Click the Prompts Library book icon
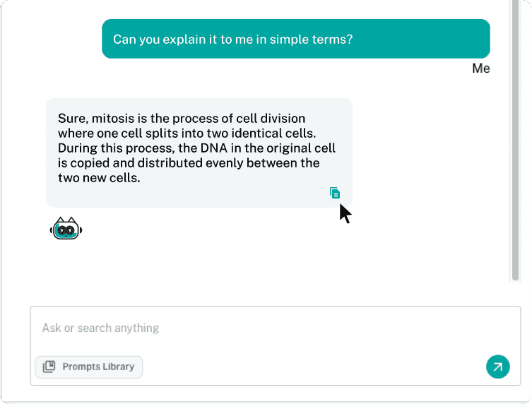Screen dimensions: 532x404 click(x=49, y=367)
